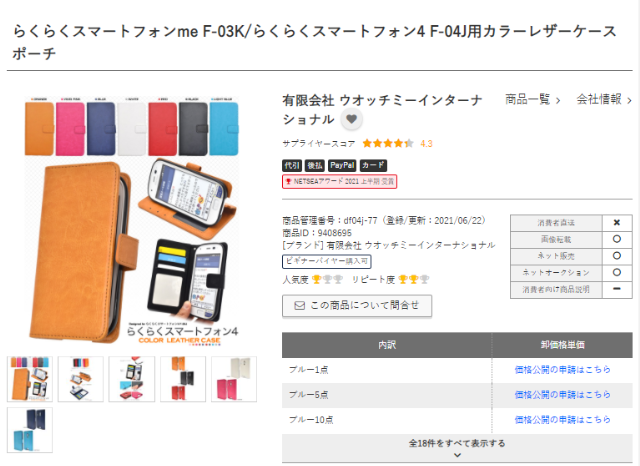Click the heart favorite icon beside supplier name
640x466 pixels.
[351, 119]
